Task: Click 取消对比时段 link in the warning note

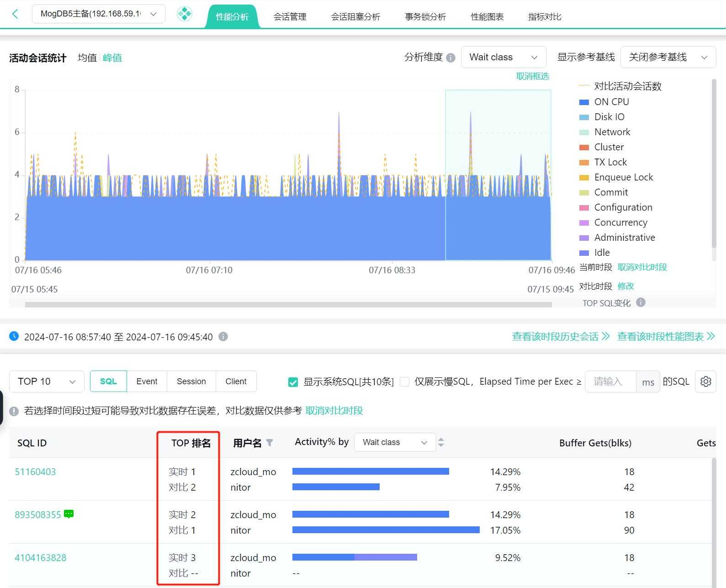Action: tap(334, 411)
